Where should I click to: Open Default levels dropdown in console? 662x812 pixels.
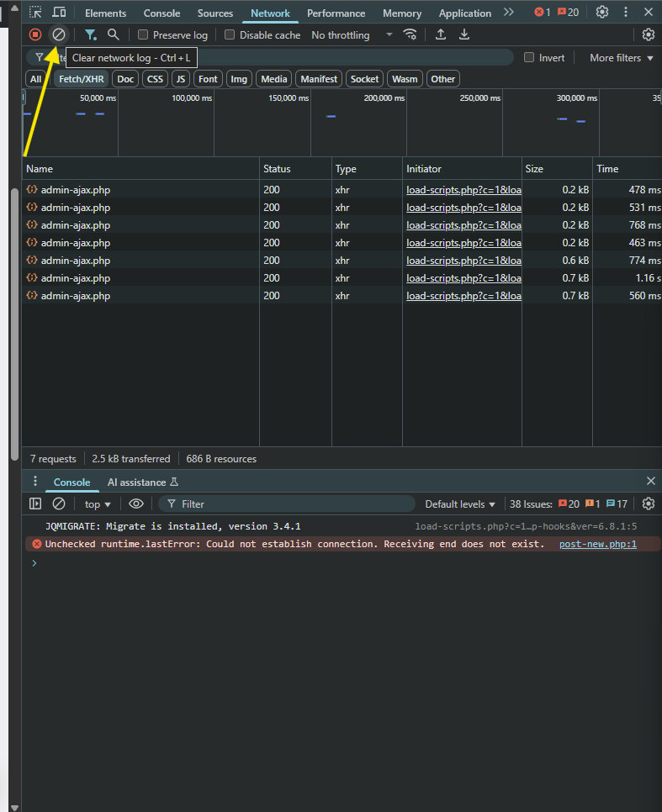(x=460, y=504)
